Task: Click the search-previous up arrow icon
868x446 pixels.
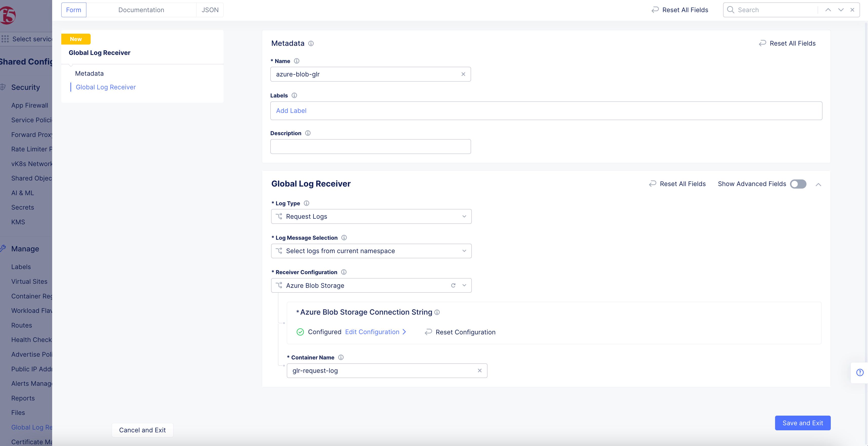Action: (828, 10)
